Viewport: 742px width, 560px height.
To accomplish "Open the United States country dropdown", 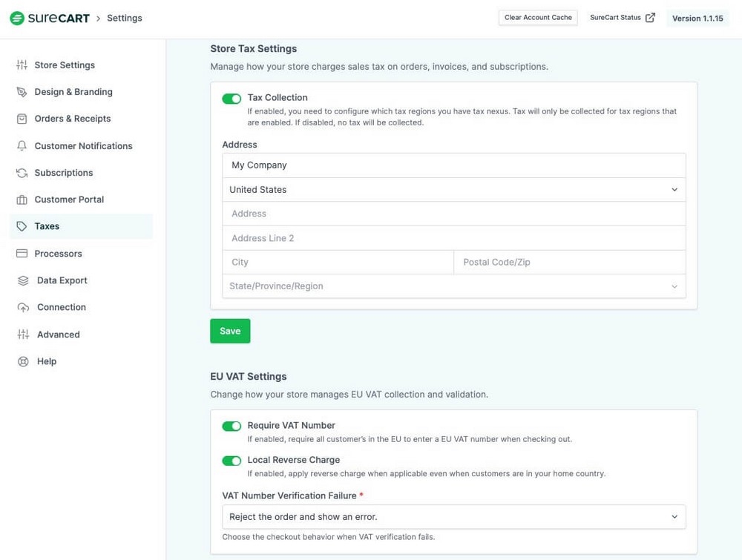I will coord(454,190).
